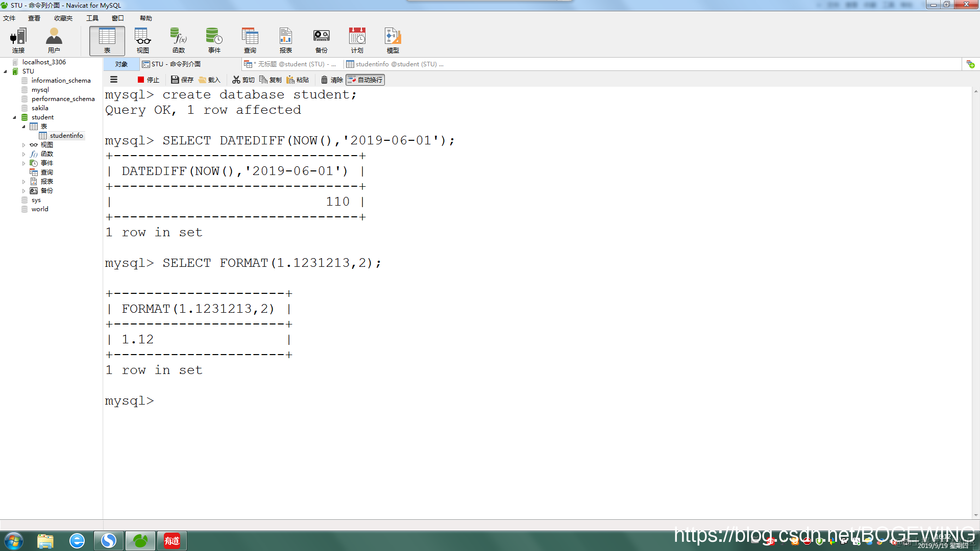Click the Backup (备份) toolbar icon

(x=321, y=41)
